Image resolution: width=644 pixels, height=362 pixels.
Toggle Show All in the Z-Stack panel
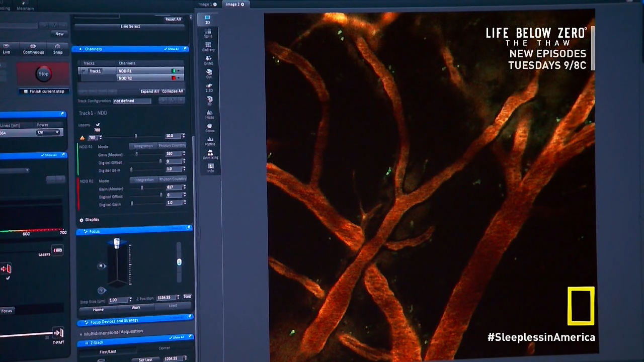click(x=177, y=337)
